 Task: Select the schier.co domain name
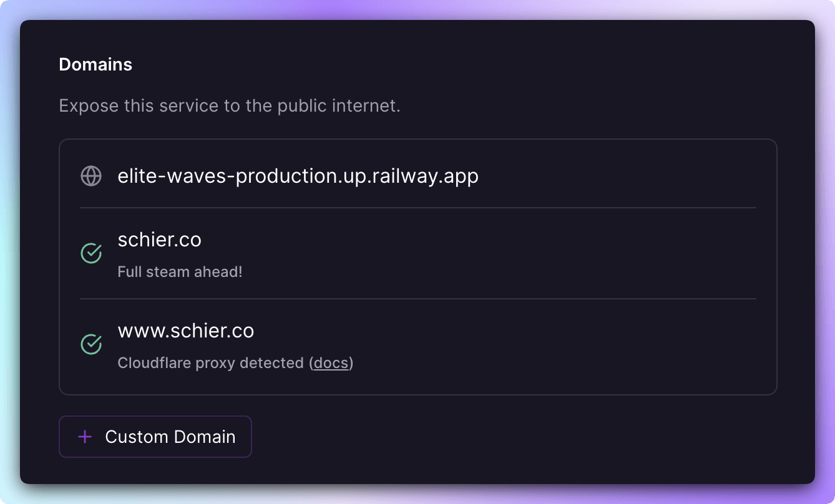point(159,240)
